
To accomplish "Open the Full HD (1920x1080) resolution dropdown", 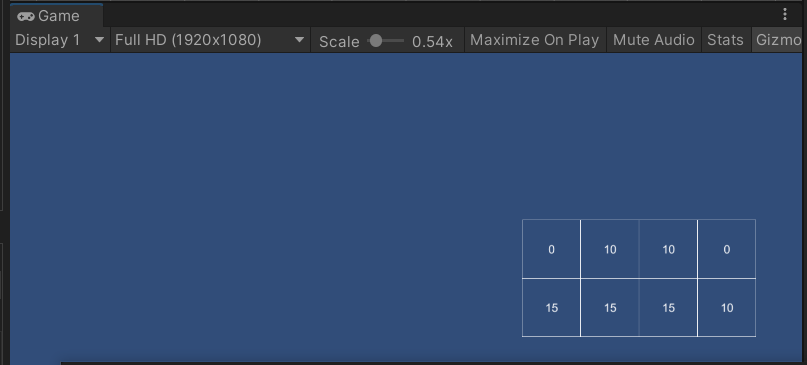I will (x=210, y=40).
